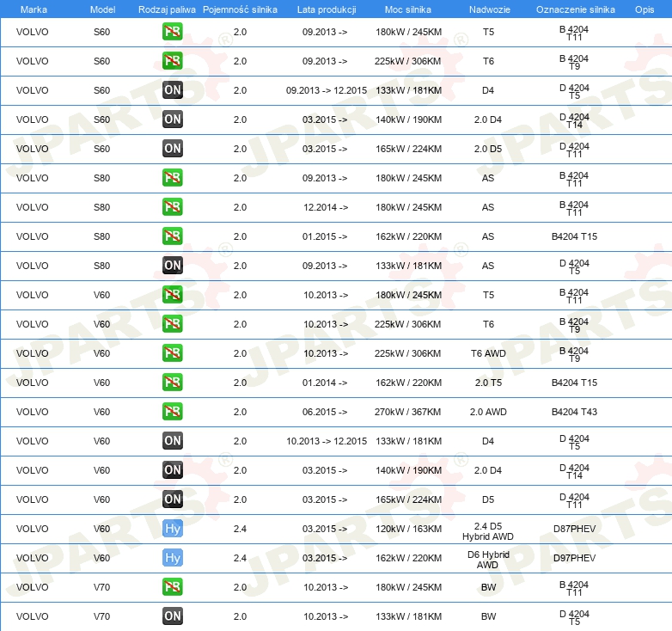
Task: Click the diesel icon for V60 2.0 D4
Action: coord(173,470)
